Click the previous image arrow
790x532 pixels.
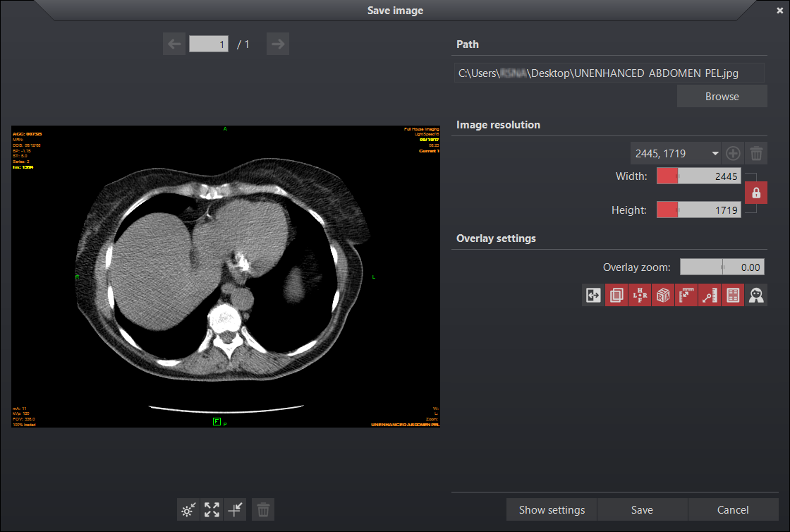click(174, 44)
